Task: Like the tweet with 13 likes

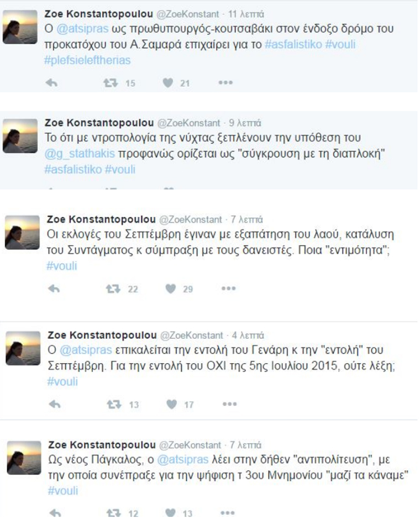Action: pyautogui.click(x=171, y=513)
